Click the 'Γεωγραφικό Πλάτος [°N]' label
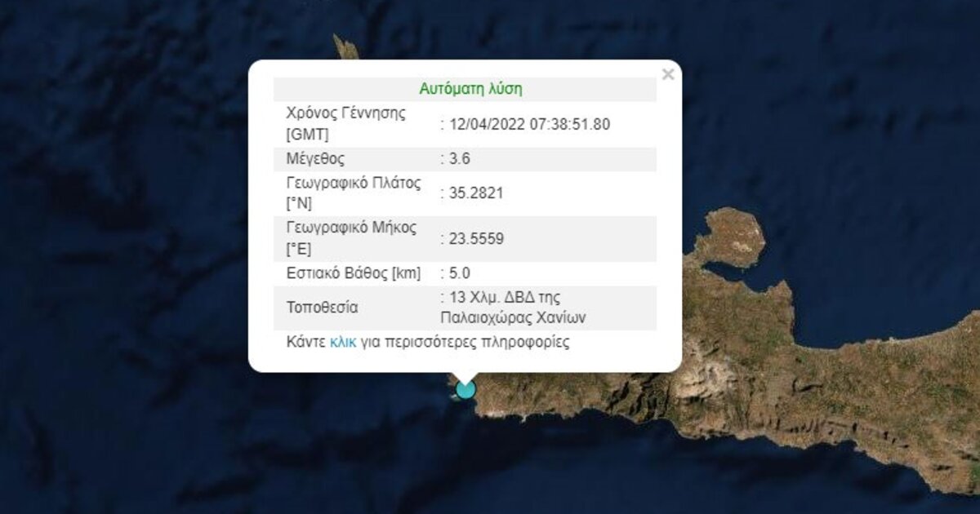980x514 pixels. pyautogui.click(x=353, y=193)
